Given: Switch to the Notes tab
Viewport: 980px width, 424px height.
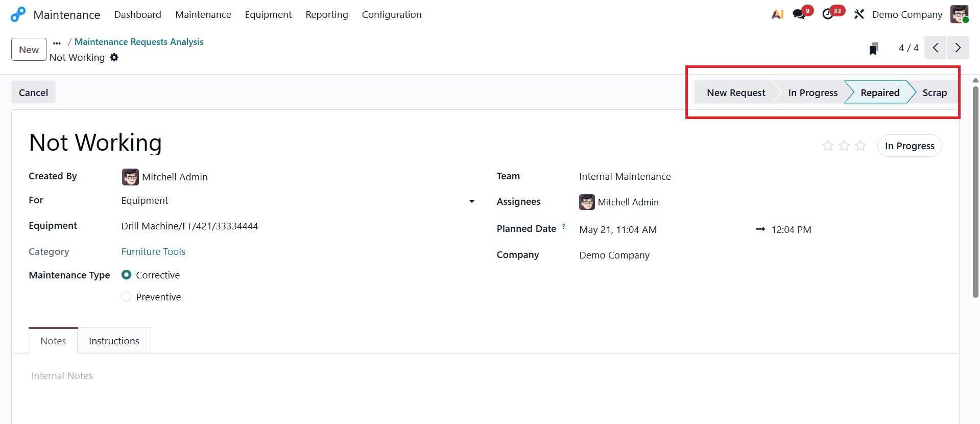Looking at the screenshot, I should [x=53, y=341].
